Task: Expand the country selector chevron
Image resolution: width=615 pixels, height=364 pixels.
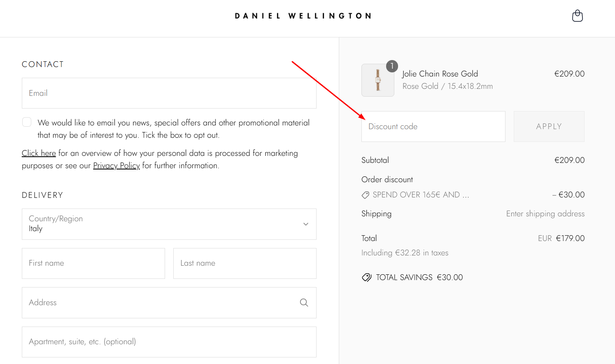Action: (305, 224)
